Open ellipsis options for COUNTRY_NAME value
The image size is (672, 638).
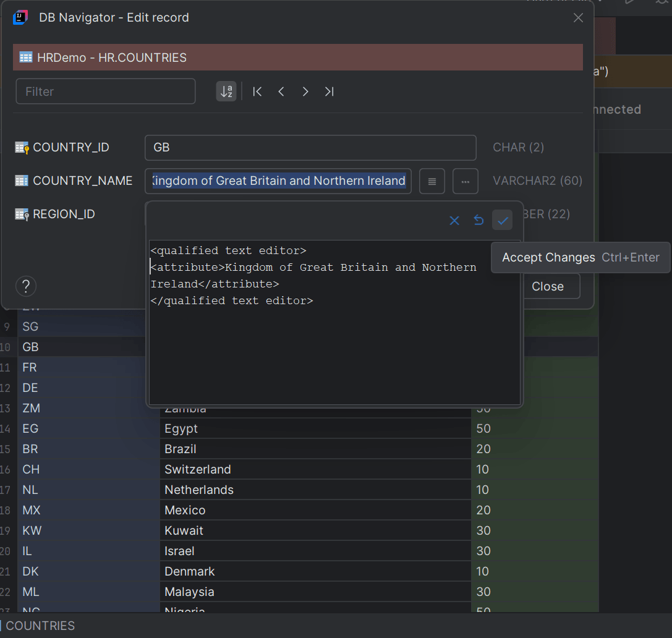pyautogui.click(x=465, y=181)
